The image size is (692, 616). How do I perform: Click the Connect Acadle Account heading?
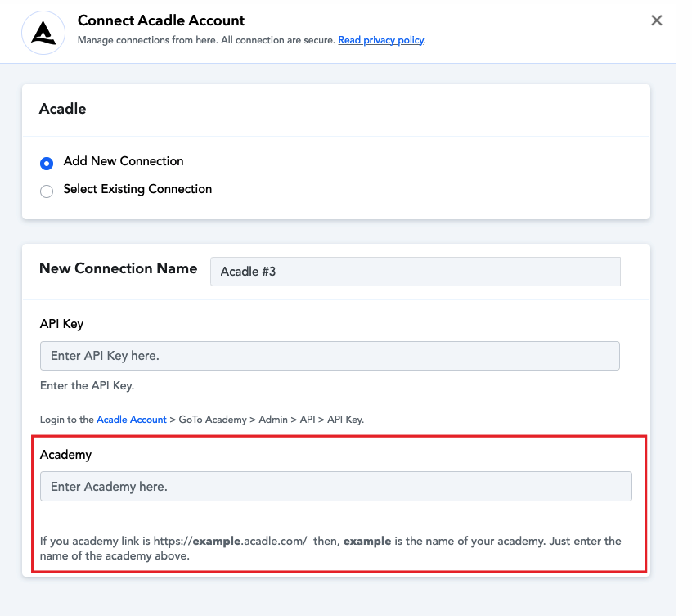tap(160, 20)
